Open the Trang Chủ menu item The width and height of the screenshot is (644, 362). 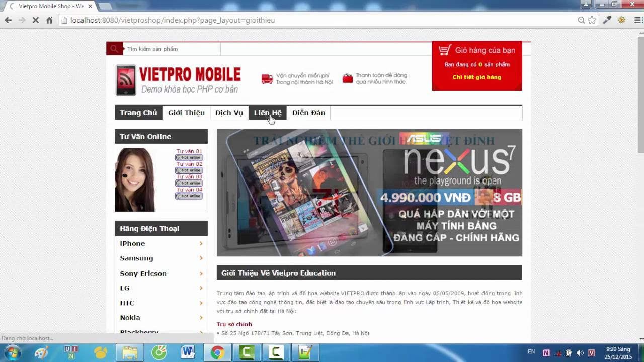(x=138, y=113)
